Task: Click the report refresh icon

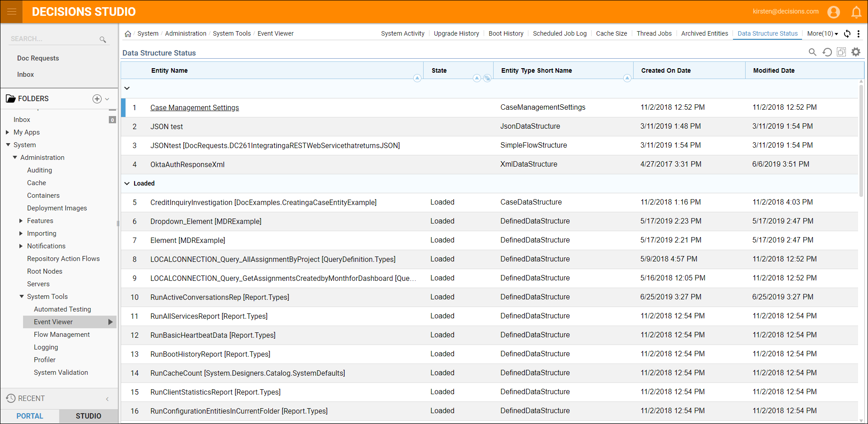Action: coord(827,52)
